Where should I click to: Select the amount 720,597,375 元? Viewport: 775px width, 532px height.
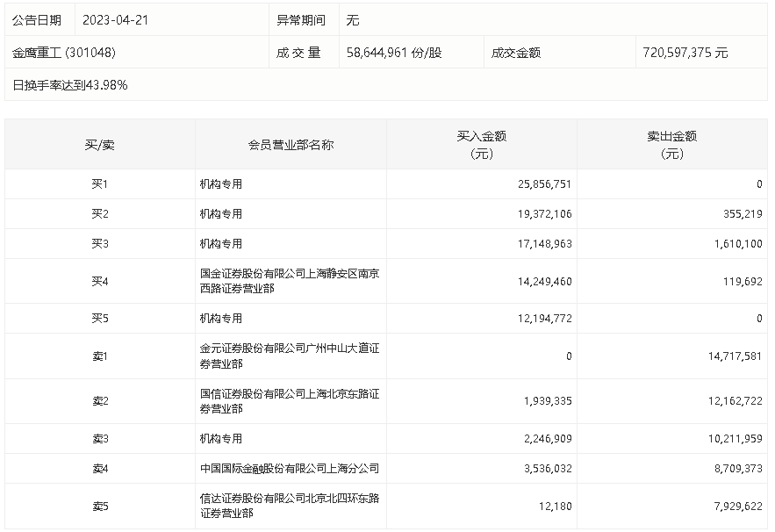pyautogui.click(x=685, y=53)
